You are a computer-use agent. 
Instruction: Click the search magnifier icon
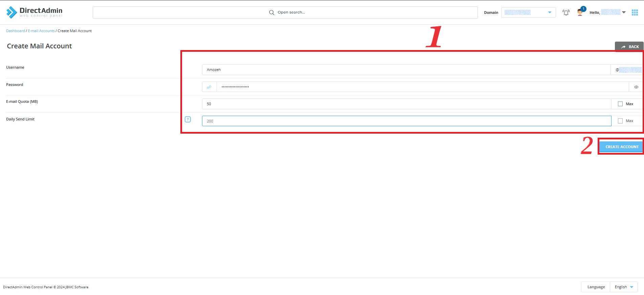[271, 13]
